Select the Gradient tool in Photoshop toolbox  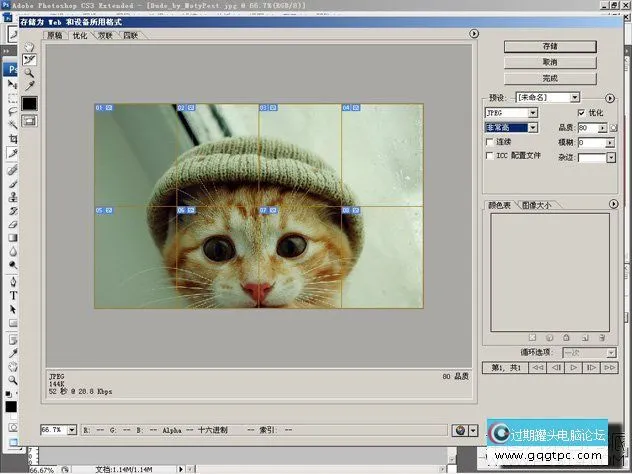[12, 238]
